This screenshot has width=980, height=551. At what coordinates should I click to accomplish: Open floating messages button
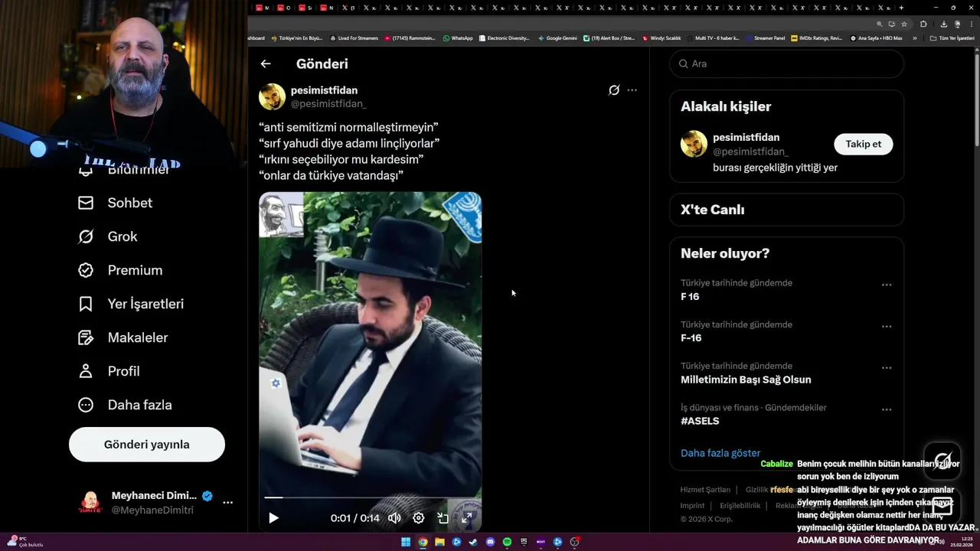coord(942,506)
